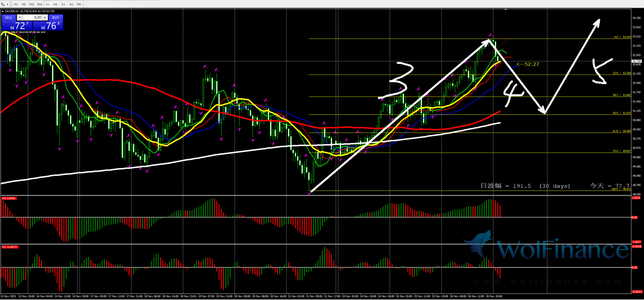Click the chart shift triangle marker
The width and height of the screenshot is (644, 300).
506,10
